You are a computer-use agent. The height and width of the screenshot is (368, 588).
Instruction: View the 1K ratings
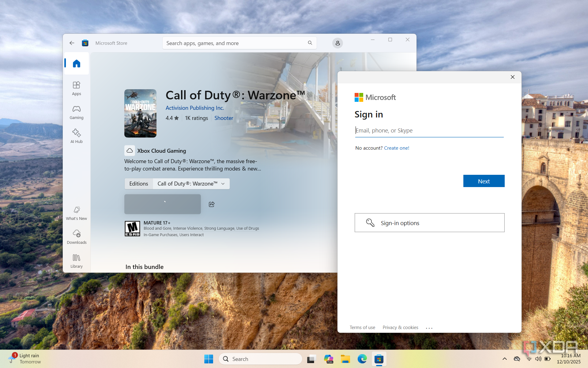[x=196, y=118]
